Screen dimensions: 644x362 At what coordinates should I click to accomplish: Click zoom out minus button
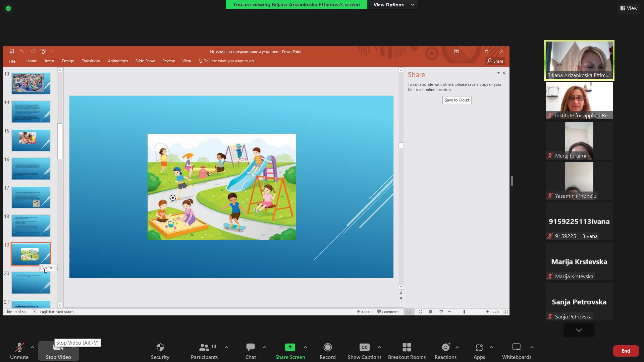point(449,312)
